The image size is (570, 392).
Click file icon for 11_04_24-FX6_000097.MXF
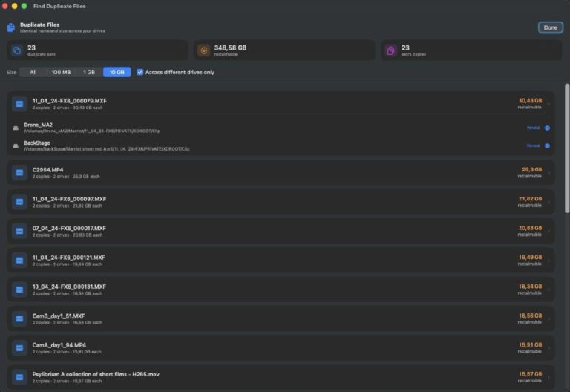(x=19, y=202)
